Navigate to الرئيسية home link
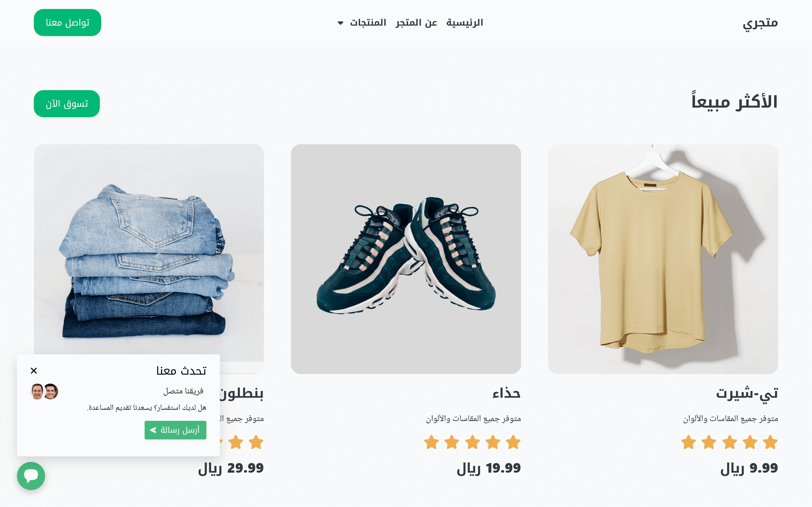 (465, 23)
